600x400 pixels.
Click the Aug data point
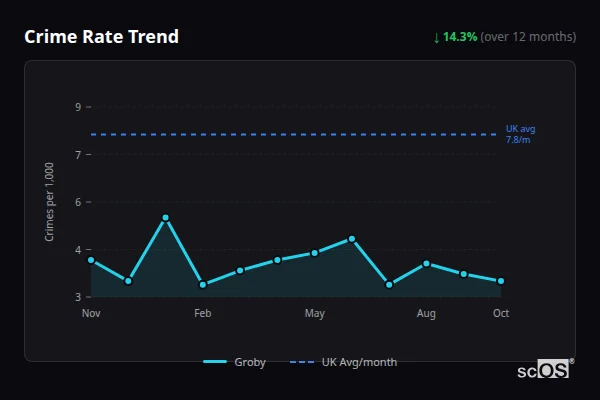point(426,264)
